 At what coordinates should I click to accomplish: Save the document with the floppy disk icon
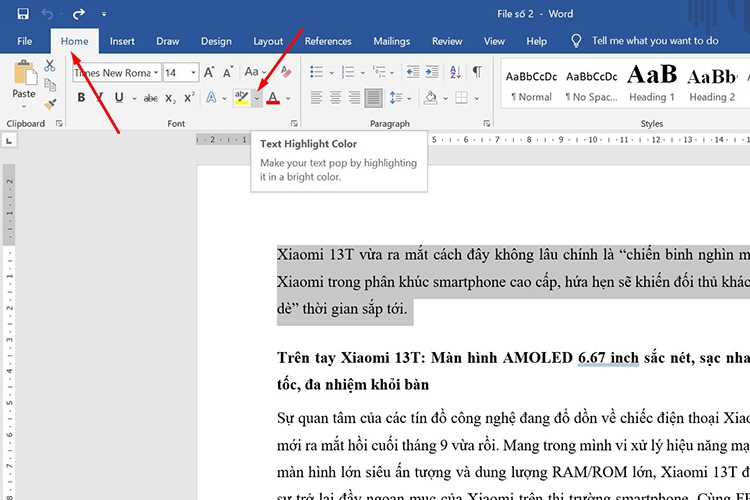point(23,14)
